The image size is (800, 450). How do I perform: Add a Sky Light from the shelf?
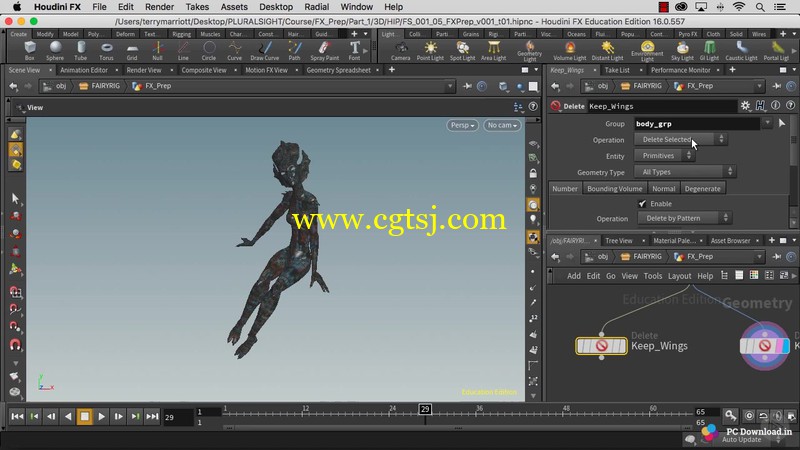[682, 51]
